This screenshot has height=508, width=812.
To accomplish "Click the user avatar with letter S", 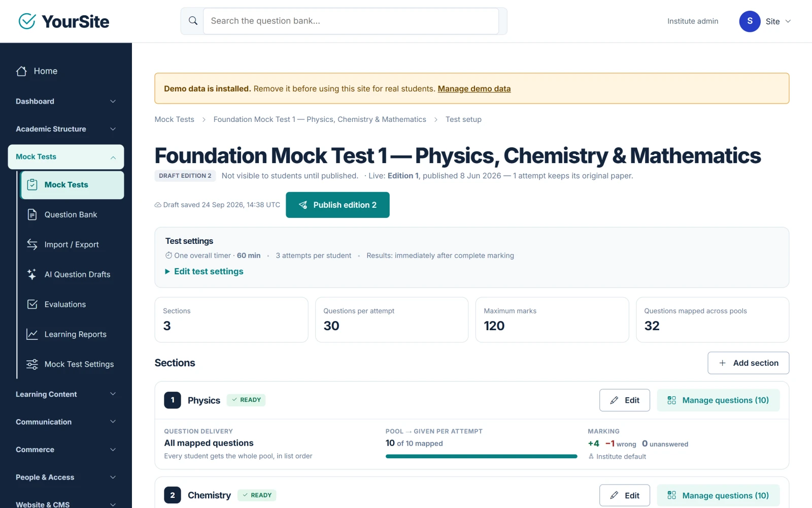I will tap(750, 21).
